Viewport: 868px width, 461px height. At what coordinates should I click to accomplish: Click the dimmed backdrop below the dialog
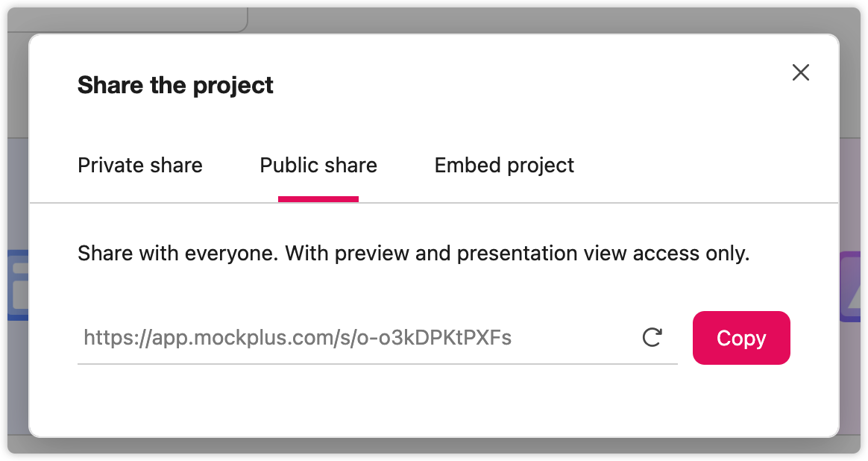coord(434,445)
